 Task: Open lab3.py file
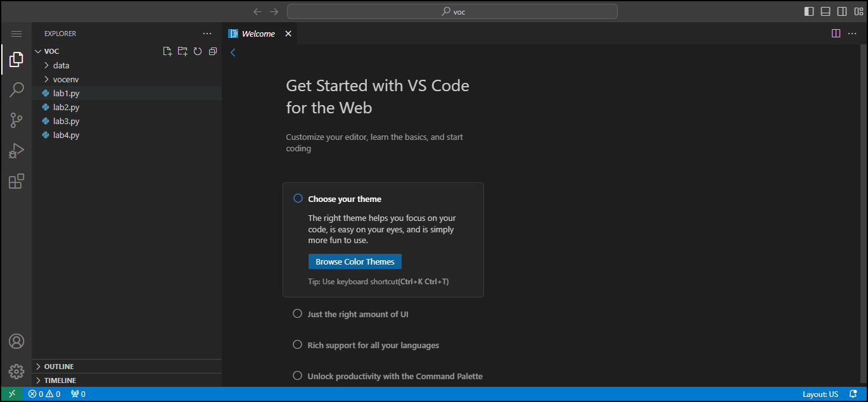(127, 121)
